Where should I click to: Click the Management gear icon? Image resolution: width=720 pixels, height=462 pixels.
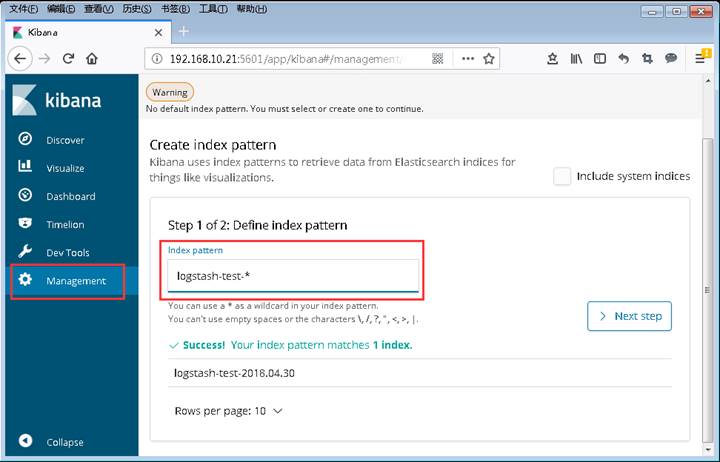click(26, 281)
